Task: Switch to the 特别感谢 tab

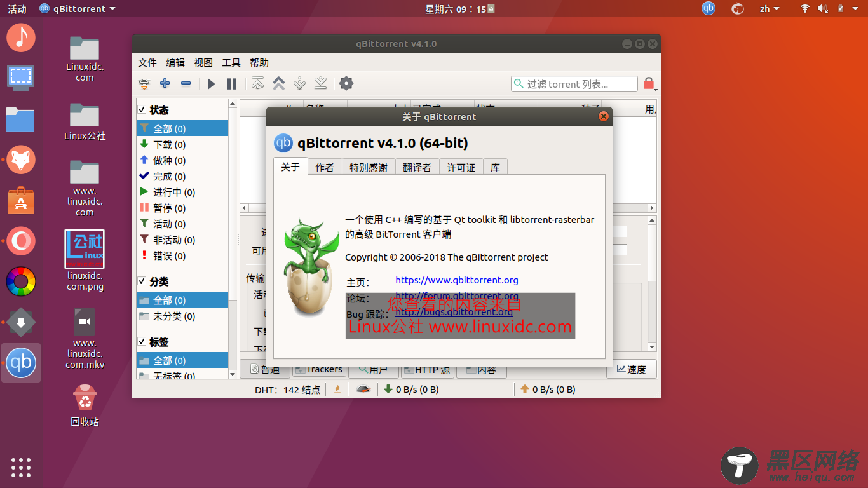Action: click(x=369, y=167)
